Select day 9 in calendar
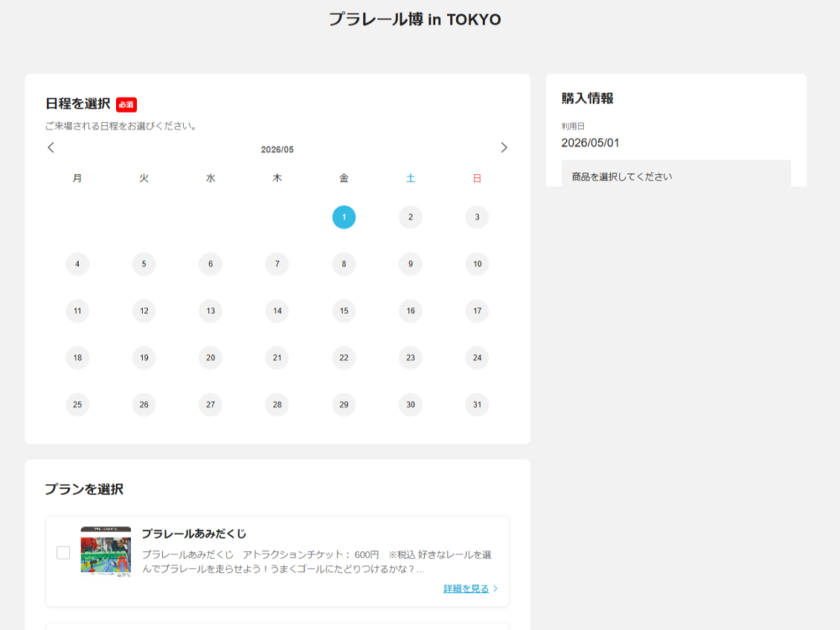 tap(411, 264)
